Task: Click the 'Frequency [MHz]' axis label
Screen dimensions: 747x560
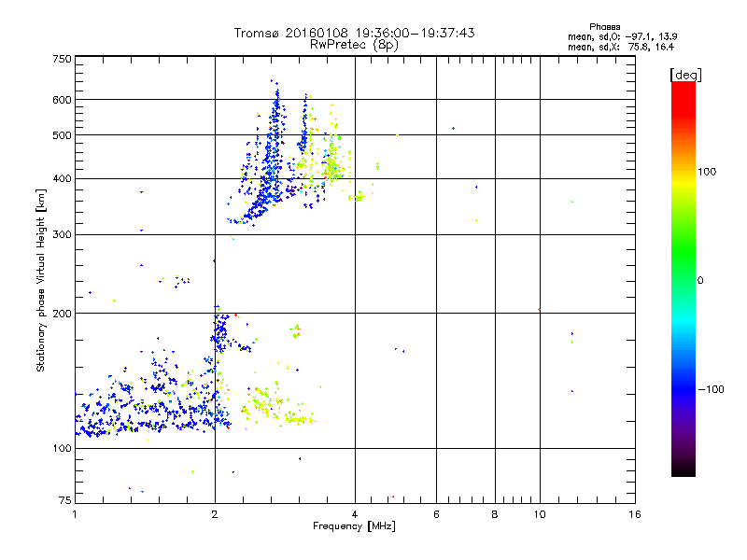Action: click(354, 526)
